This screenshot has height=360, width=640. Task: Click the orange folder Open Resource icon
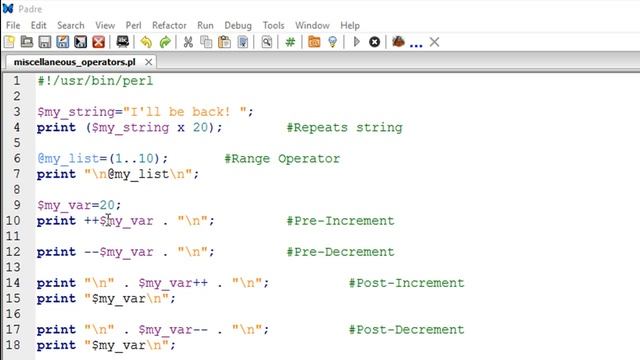coord(314,42)
